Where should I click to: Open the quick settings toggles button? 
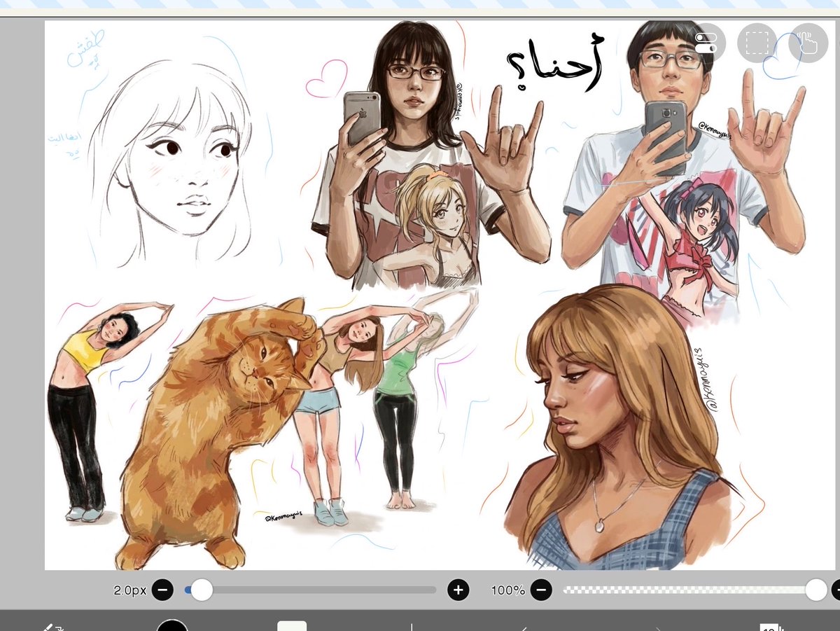point(705,42)
